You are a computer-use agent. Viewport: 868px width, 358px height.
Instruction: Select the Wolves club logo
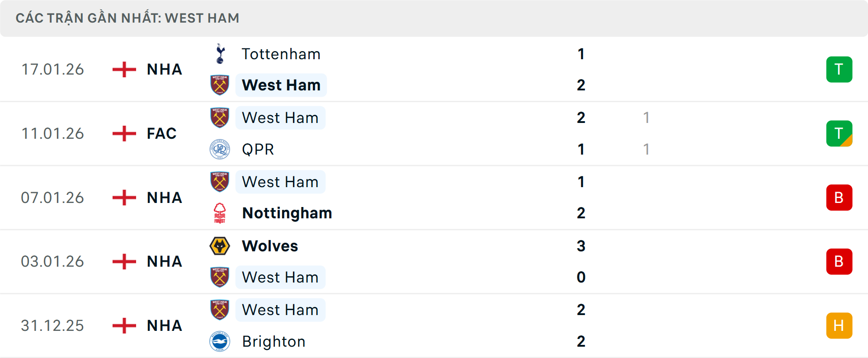[220, 246]
